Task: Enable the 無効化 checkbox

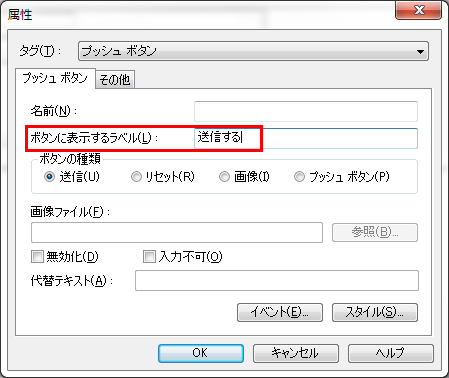Action: click(37, 257)
